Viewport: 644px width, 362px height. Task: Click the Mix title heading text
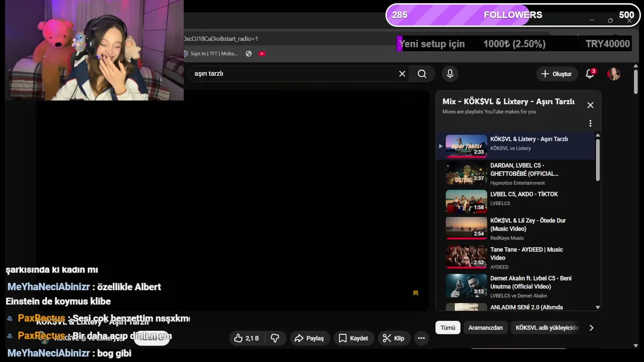(508, 102)
